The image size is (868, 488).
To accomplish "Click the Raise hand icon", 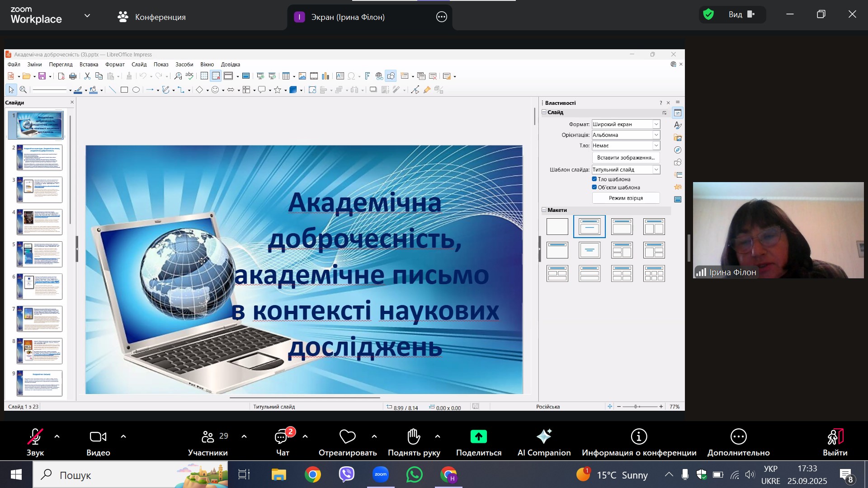I will pyautogui.click(x=414, y=436).
